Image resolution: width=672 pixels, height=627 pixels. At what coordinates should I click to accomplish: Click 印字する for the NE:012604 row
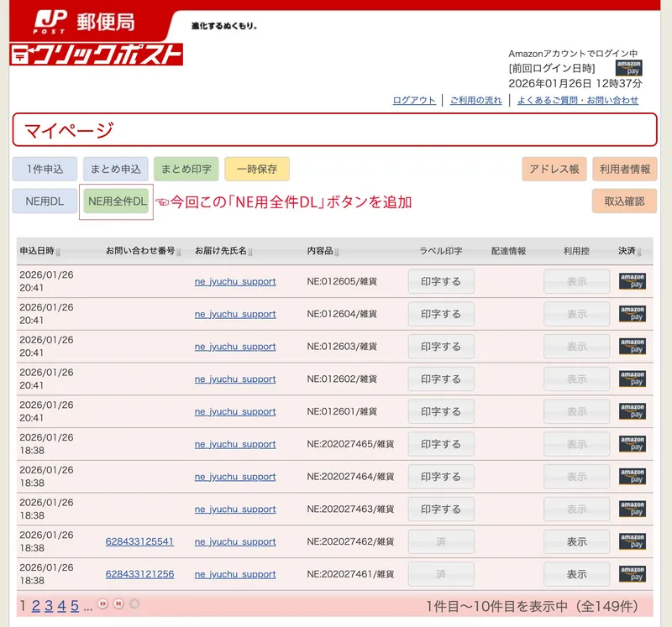[x=441, y=314]
